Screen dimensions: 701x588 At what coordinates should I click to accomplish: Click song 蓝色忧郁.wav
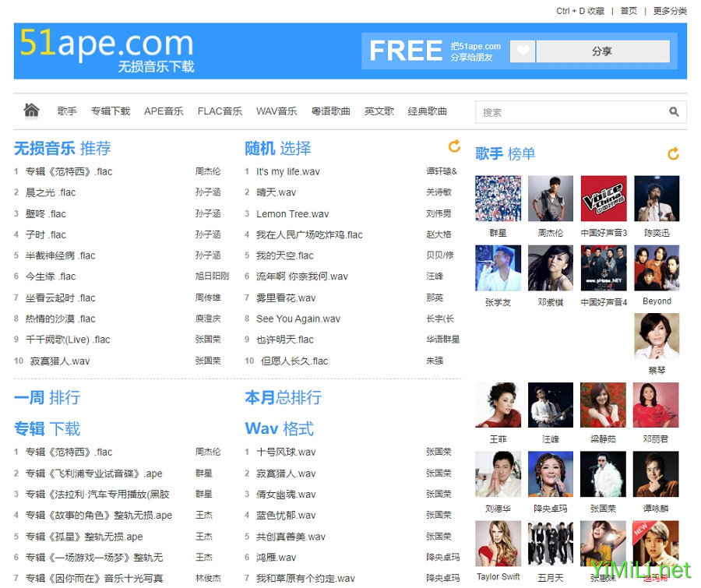(286, 515)
